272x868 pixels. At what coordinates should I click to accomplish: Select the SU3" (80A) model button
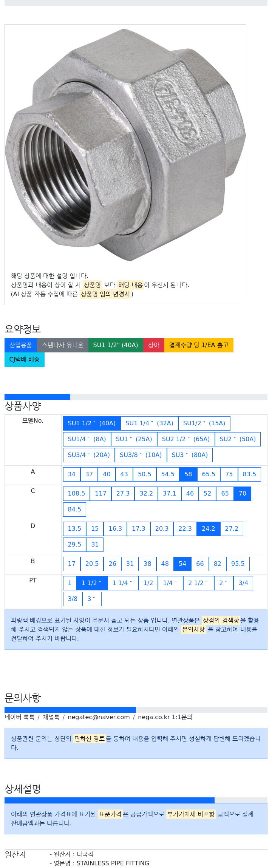190,455
